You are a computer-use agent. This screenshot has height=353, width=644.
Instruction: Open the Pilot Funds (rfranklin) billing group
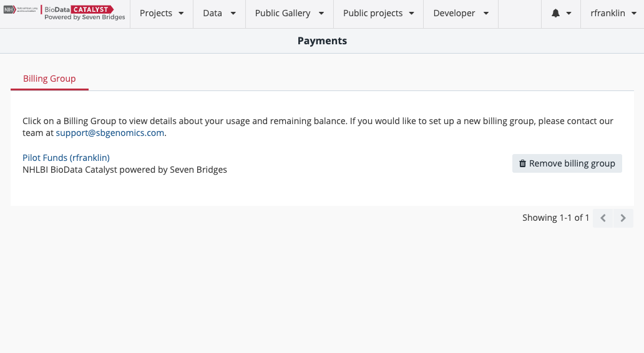(66, 158)
